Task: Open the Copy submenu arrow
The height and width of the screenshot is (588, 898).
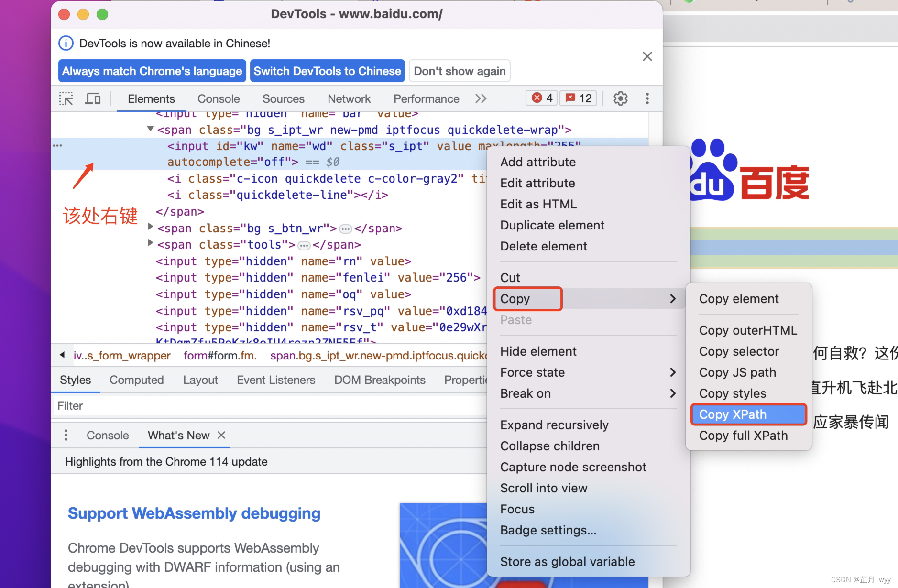Action: [673, 299]
